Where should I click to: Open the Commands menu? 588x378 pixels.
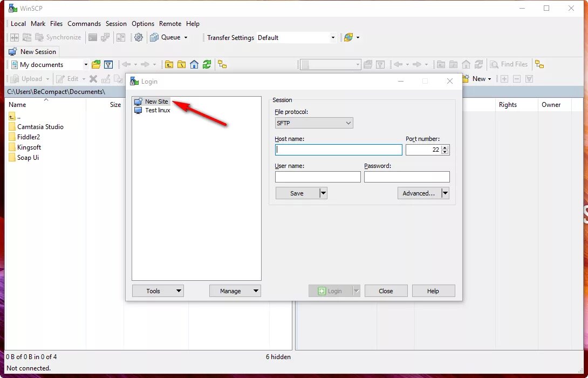tap(84, 24)
